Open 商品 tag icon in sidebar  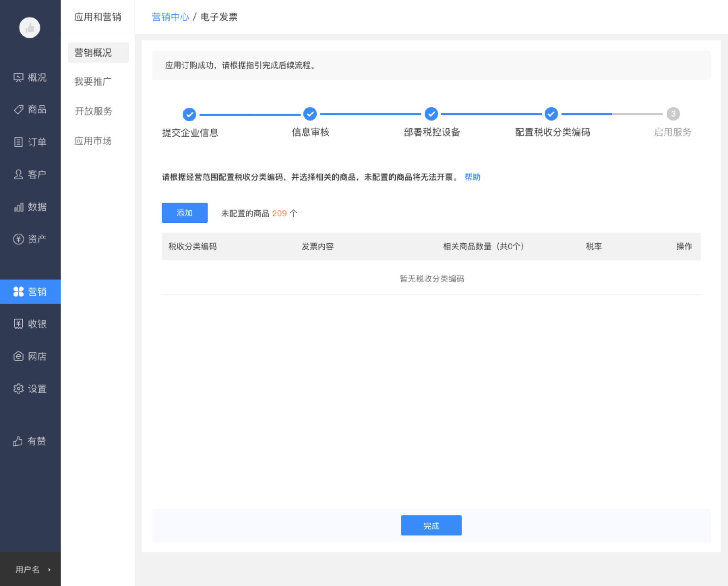18,109
